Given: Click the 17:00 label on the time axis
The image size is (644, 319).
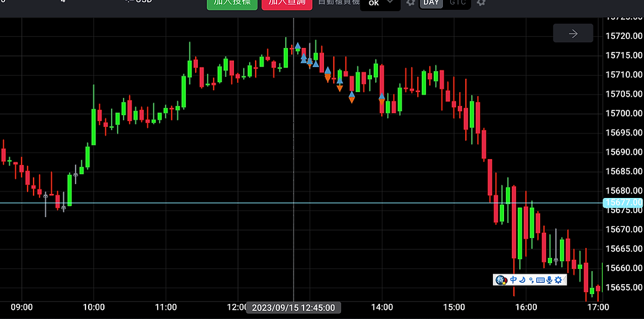Looking at the screenshot, I should tap(598, 307).
